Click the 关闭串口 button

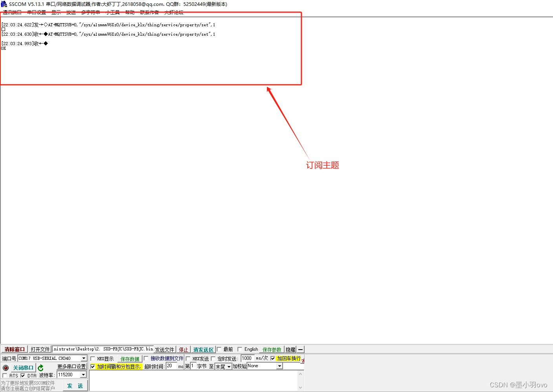click(x=23, y=368)
